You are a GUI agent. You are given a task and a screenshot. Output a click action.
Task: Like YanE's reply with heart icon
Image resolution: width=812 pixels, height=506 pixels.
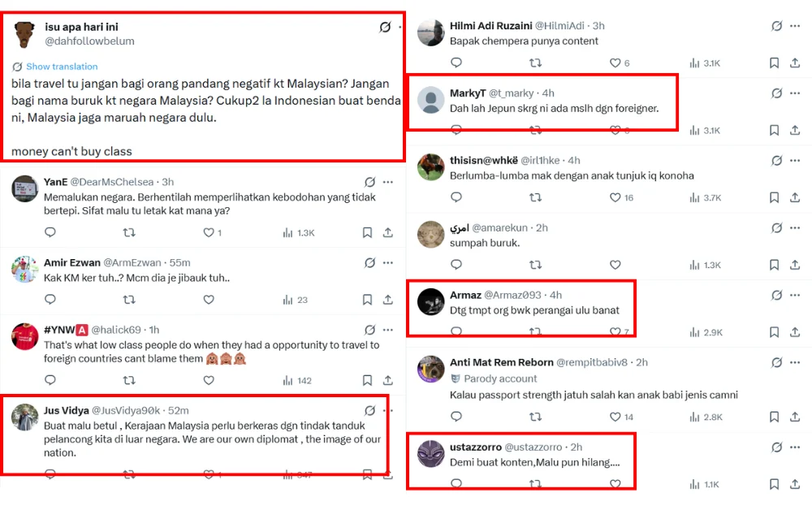(209, 233)
